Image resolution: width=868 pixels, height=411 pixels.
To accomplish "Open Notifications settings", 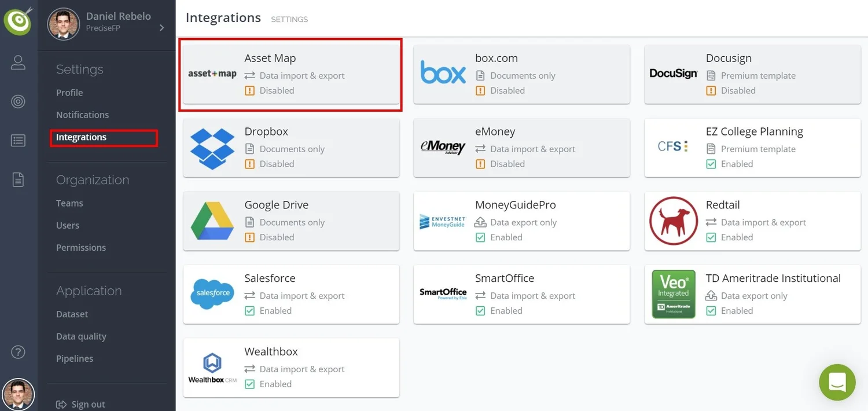I will pyautogui.click(x=82, y=115).
